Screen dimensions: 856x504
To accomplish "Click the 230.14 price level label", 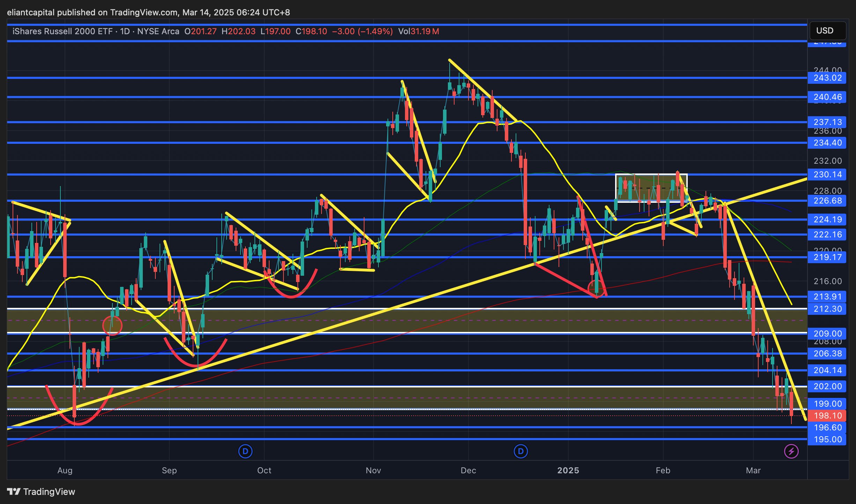I will [x=827, y=175].
